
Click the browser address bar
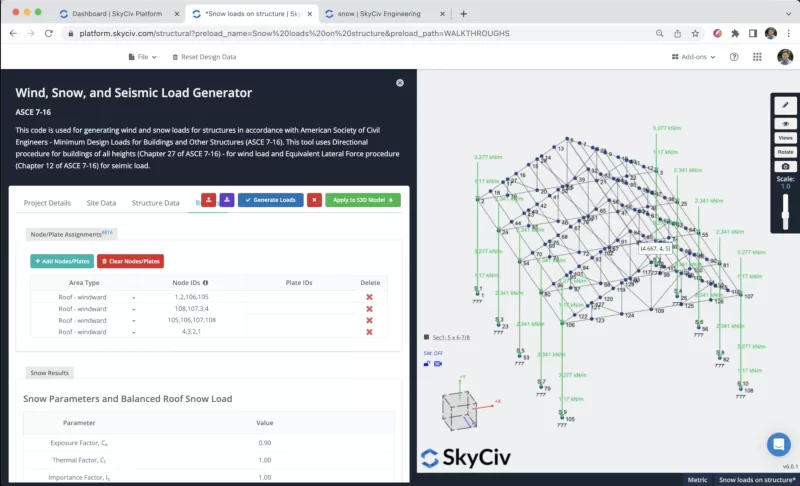[357, 33]
